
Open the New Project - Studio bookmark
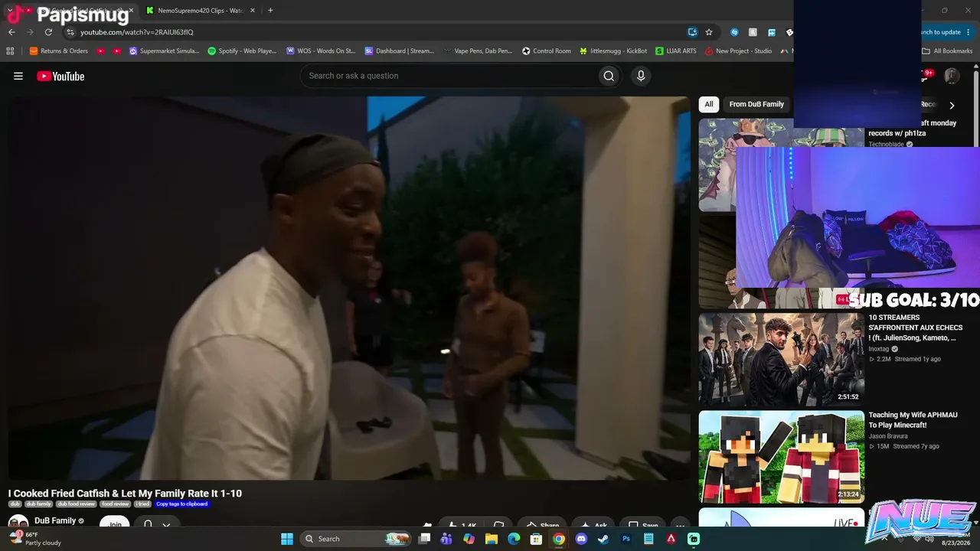point(738,51)
